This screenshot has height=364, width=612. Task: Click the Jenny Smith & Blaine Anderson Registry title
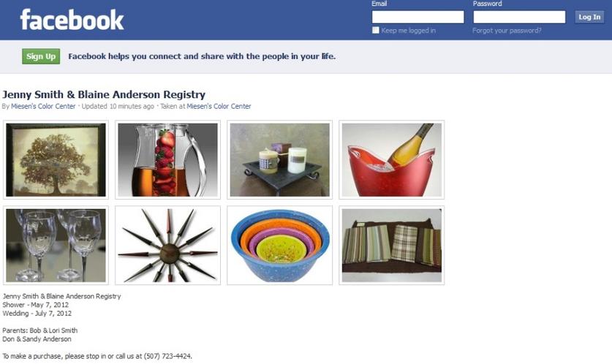click(x=104, y=94)
